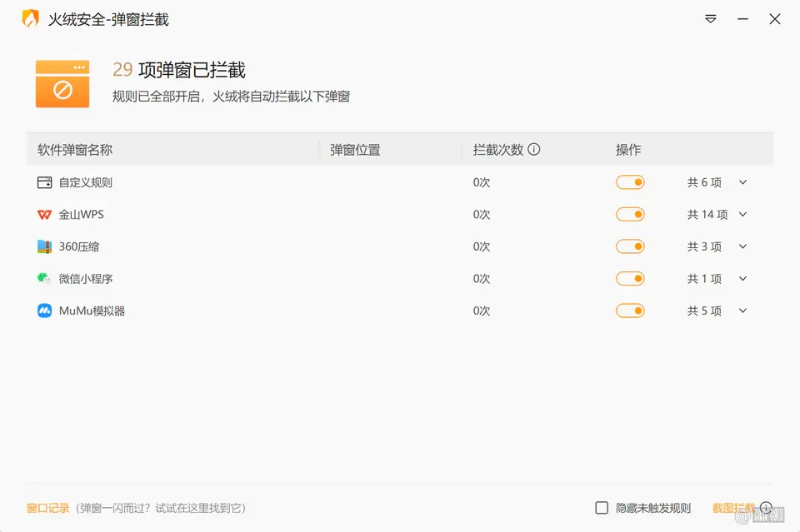Click the info icon beside 拦截次数
The height and width of the screenshot is (532, 800).
click(x=533, y=149)
